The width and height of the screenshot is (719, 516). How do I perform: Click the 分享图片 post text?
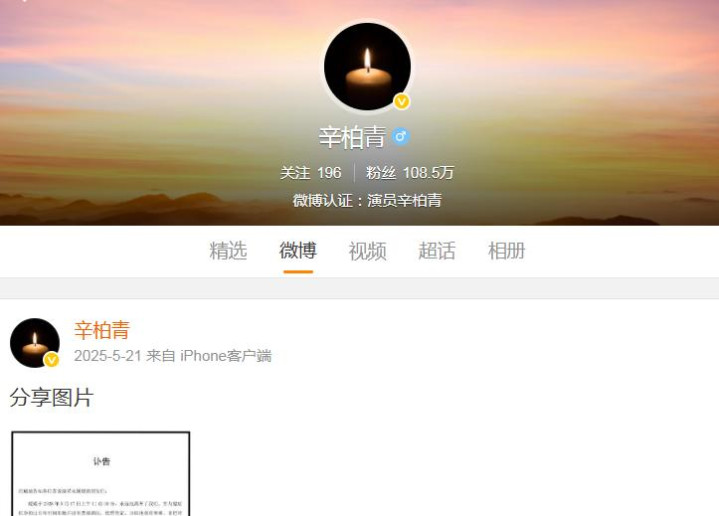(51, 397)
